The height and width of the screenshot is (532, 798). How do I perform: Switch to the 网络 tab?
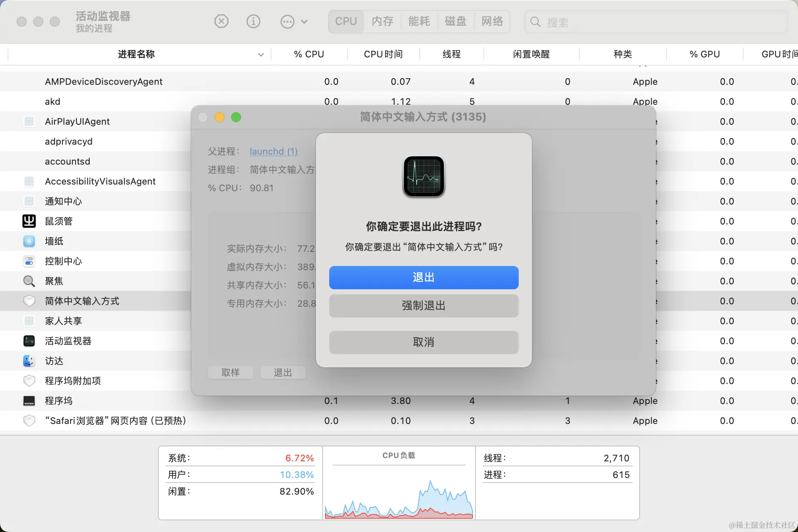point(492,21)
